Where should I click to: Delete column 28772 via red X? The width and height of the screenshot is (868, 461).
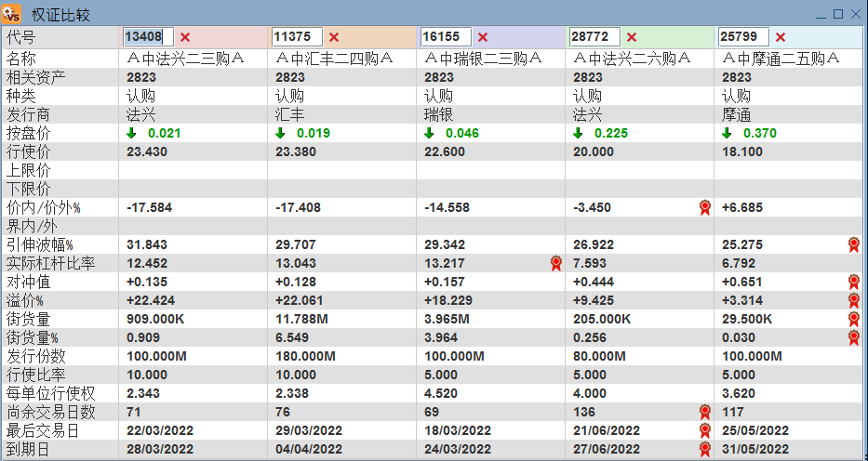click(632, 37)
